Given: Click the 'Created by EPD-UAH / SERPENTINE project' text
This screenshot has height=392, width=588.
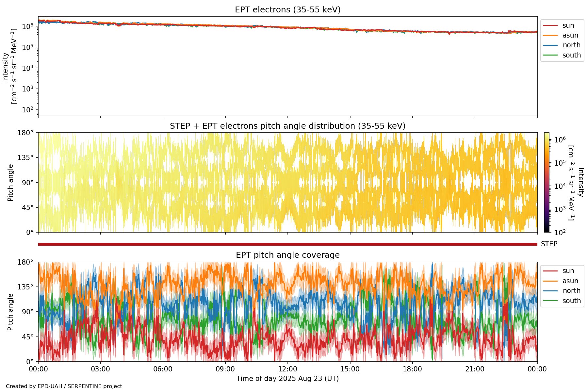Looking at the screenshot, I should coord(64,386).
